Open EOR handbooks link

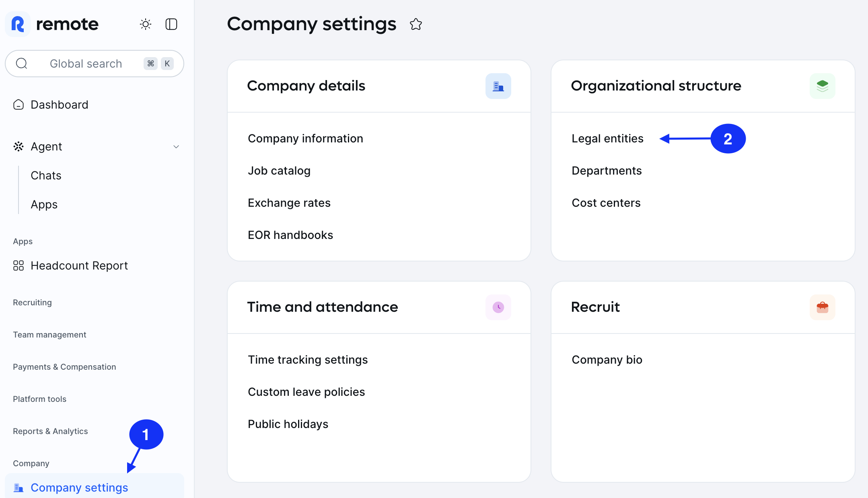290,235
